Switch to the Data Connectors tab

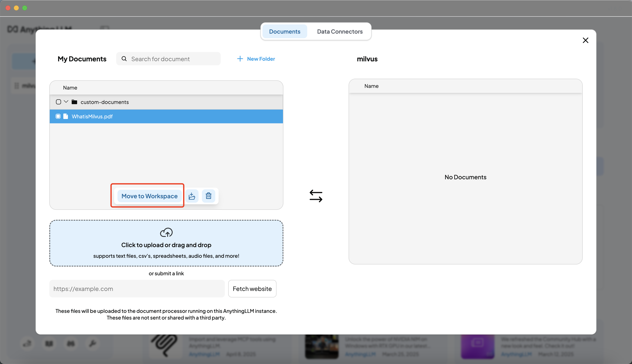coord(340,31)
